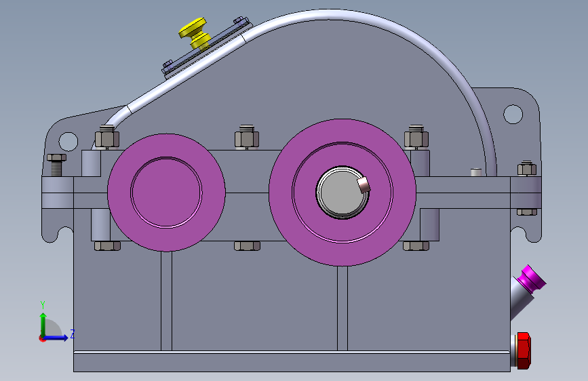This screenshot has height=381, width=588.
Task: Click the small locating pin on right flange
Action: point(476,172)
